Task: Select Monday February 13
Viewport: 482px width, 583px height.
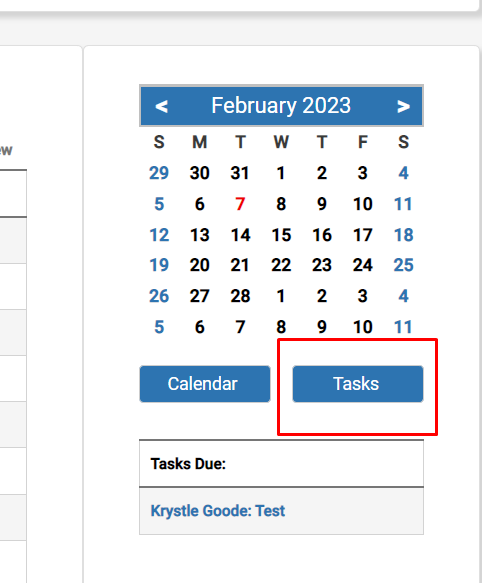Action: pos(200,235)
